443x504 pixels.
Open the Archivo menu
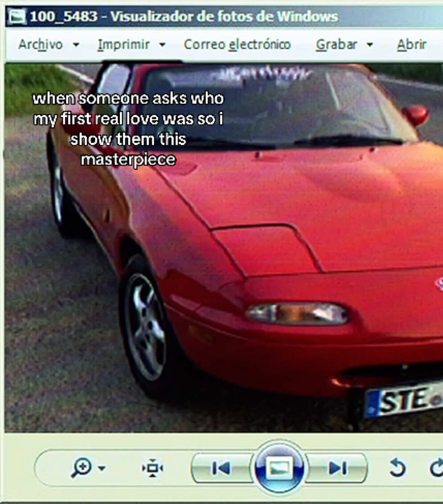click(x=40, y=45)
